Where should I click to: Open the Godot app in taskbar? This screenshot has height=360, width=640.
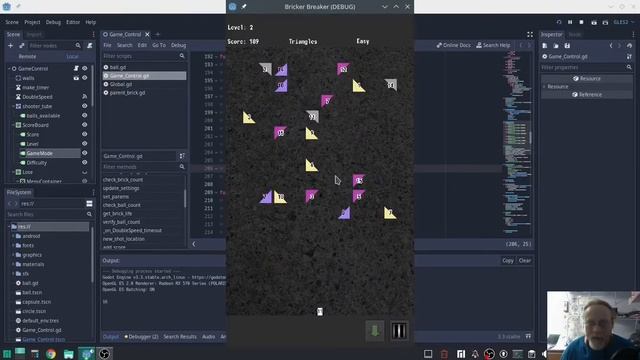pos(87,354)
